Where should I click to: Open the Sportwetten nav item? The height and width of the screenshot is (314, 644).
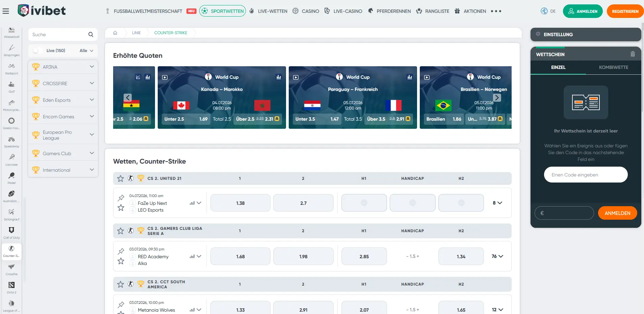pyautogui.click(x=223, y=11)
